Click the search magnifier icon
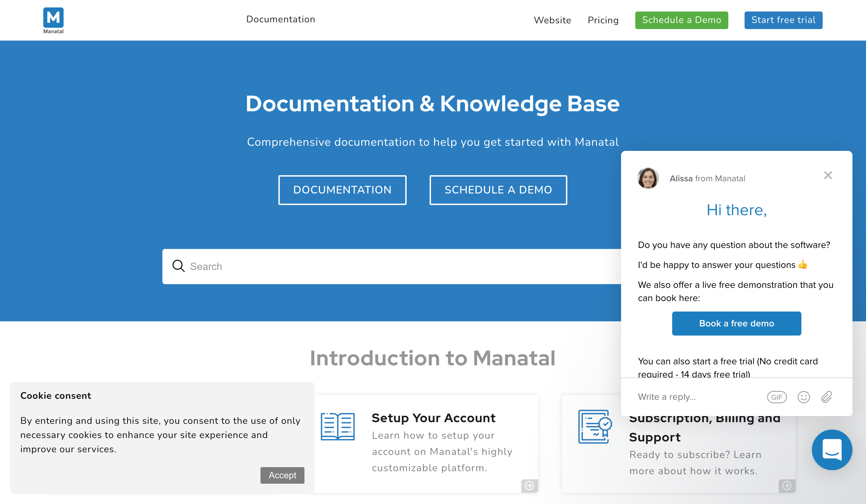Image resolution: width=866 pixels, height=504 pixels. click(x=178, y=266)
